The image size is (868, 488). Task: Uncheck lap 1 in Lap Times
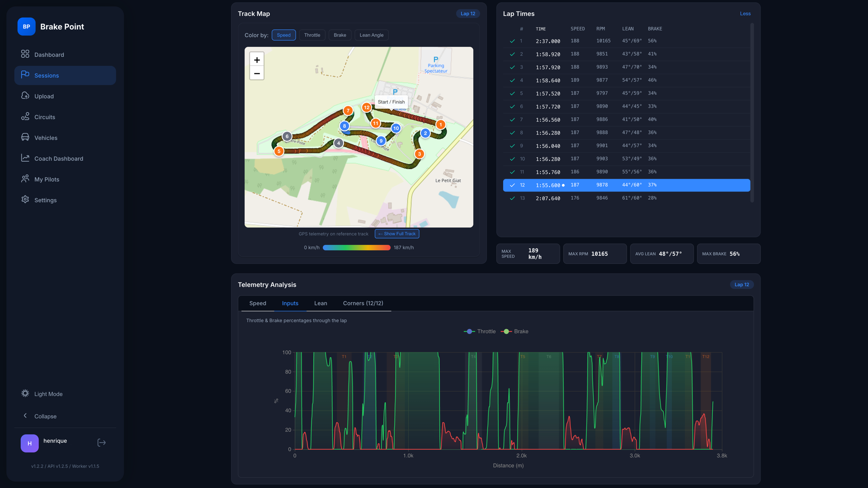pos(512,41)
